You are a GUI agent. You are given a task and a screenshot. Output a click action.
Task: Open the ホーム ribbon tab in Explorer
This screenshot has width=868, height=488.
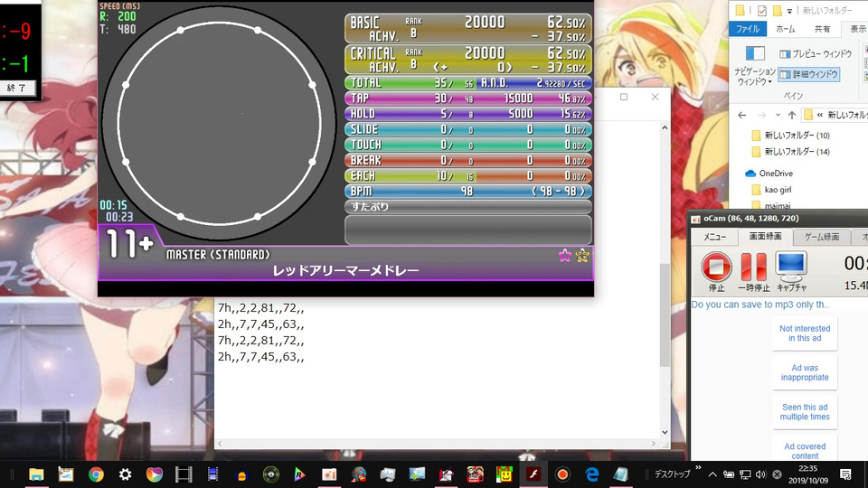coord(785,29)
